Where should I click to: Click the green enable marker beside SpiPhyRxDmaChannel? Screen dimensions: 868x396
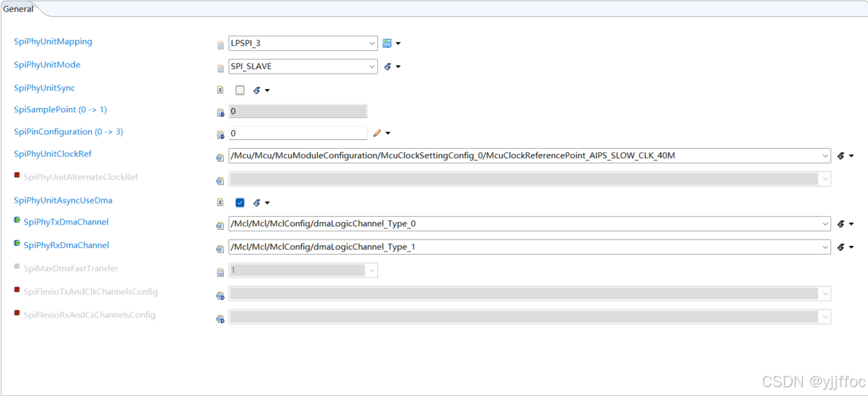coord(17,243)
